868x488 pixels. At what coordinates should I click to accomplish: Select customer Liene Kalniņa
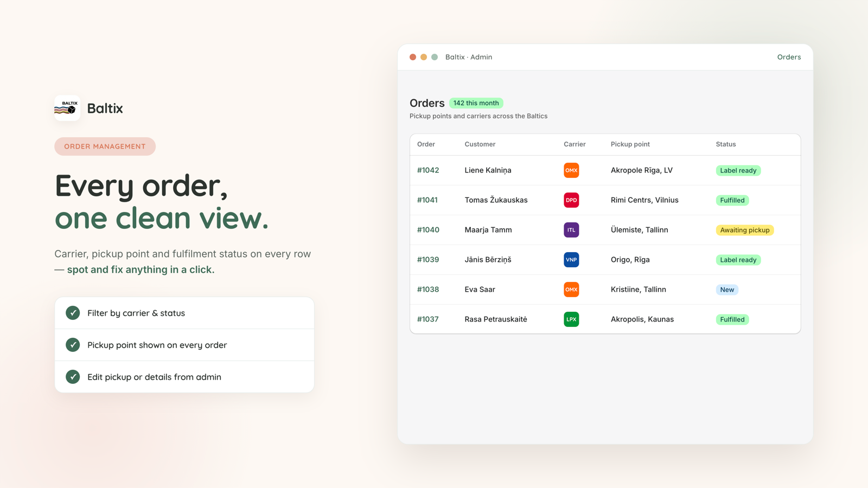(x=488, y=170)
